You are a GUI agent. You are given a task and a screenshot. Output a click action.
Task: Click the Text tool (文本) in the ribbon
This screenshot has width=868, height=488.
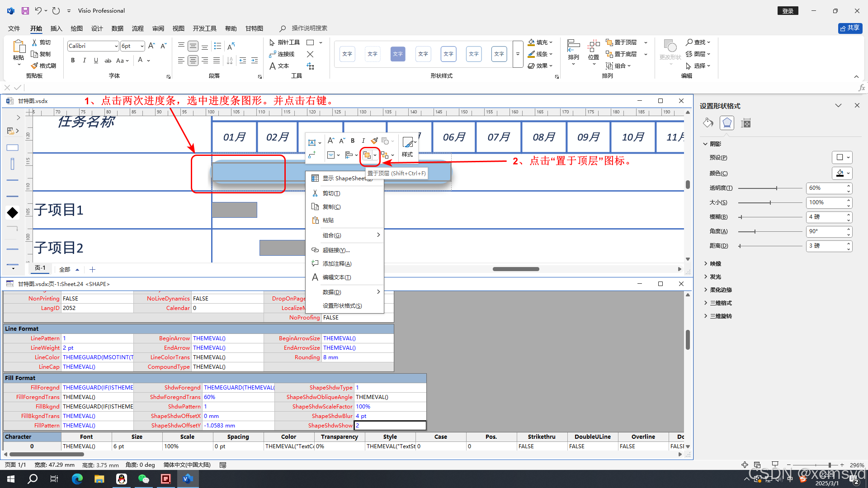click(279, 66)
